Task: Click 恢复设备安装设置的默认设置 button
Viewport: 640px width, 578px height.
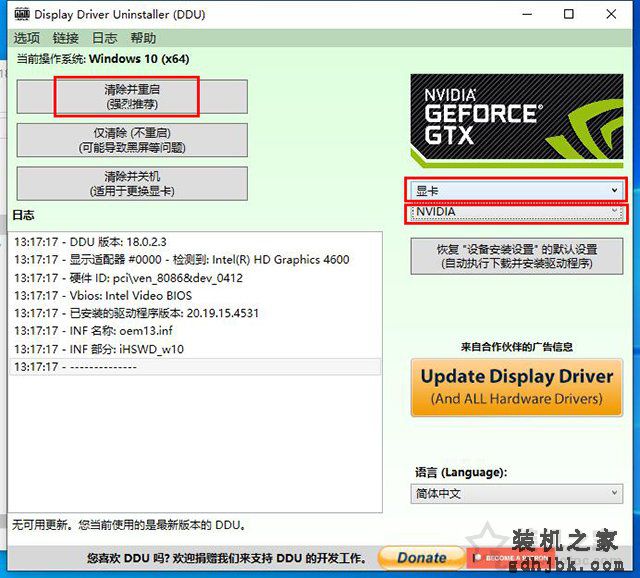Action: tap(517, 256)
